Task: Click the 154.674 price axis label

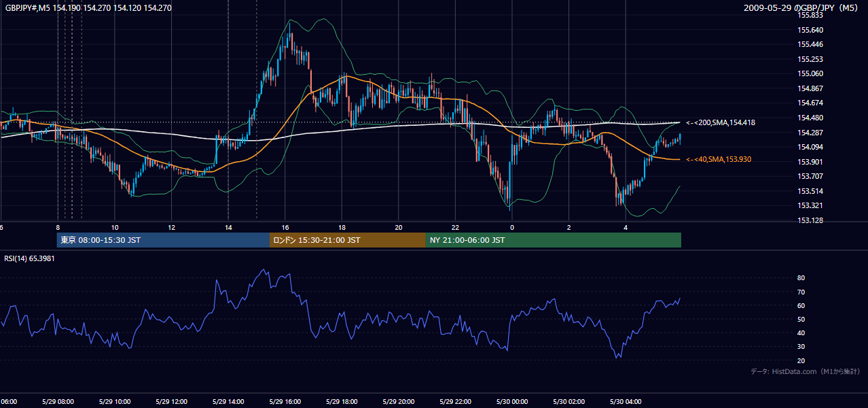Action: click(810, 103)
